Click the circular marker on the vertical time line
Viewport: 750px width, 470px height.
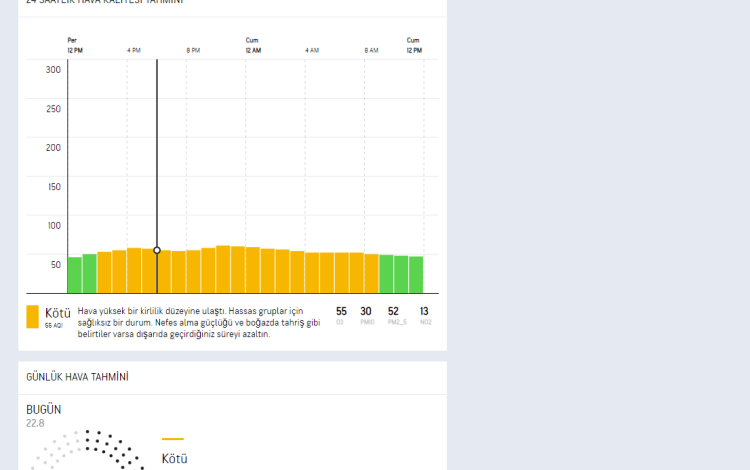pos(157,250)
